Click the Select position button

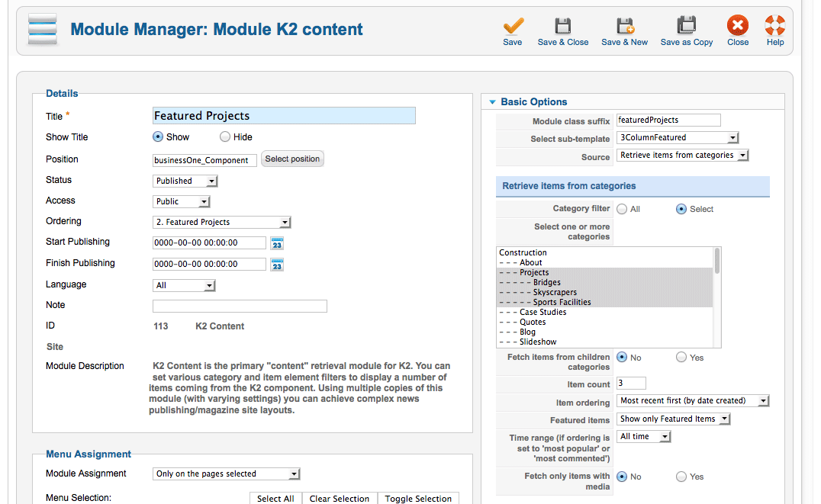[x=292, y=159]
